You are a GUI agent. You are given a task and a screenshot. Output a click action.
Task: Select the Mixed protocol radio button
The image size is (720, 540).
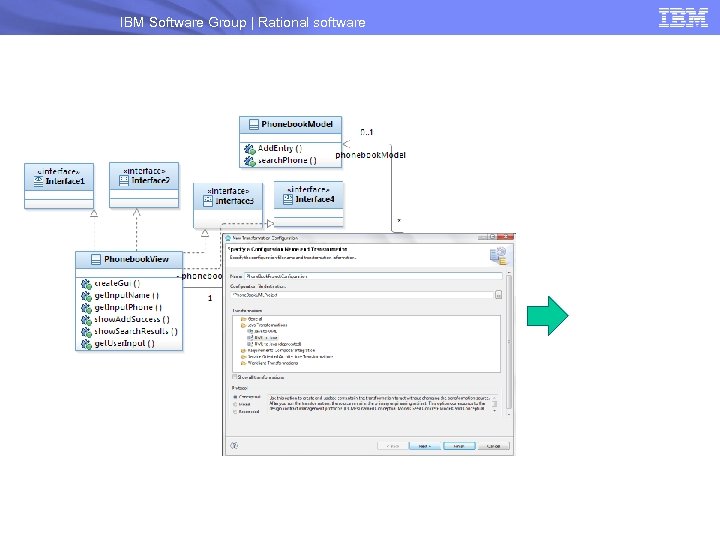pyautogui.click(x=235, y=405)
